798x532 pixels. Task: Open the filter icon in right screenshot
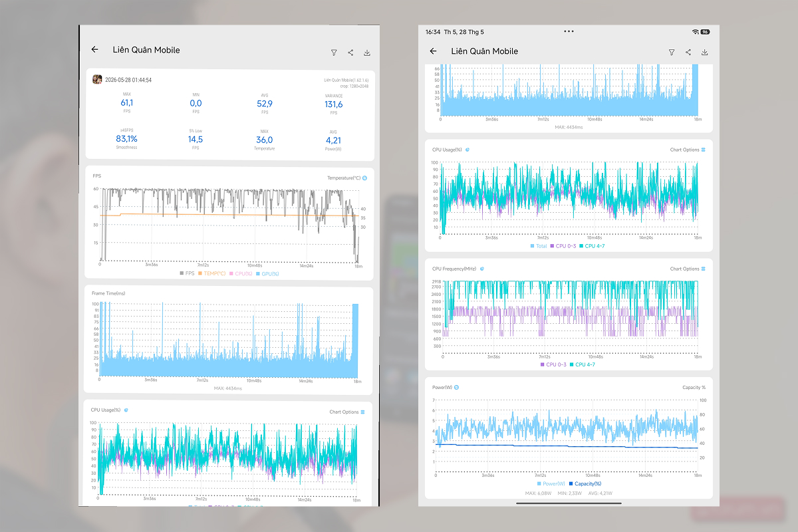(x=672, y=53)
